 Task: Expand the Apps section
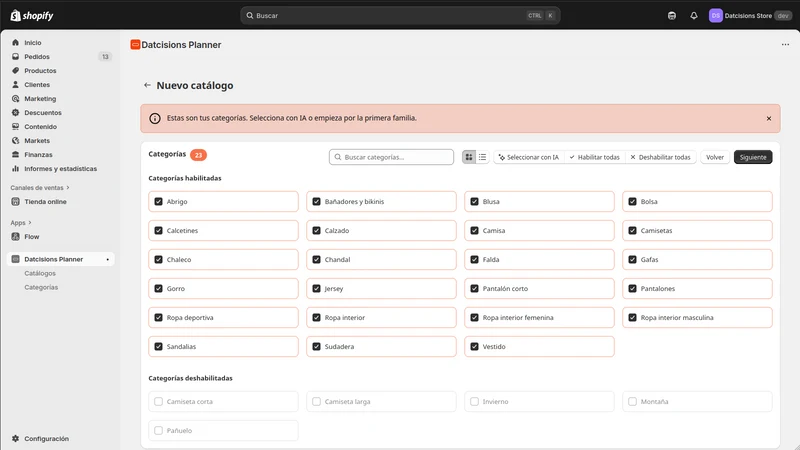(x=21, y=223)
